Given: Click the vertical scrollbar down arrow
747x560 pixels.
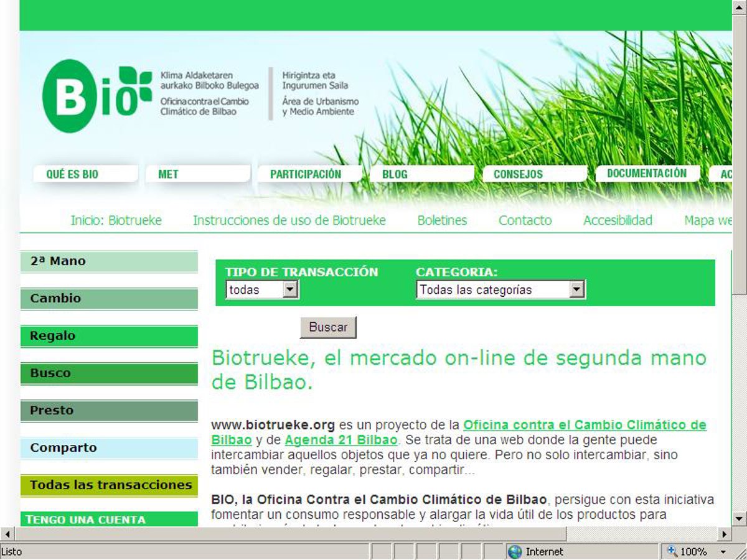Looking at the screenshot, I should 739,518.
